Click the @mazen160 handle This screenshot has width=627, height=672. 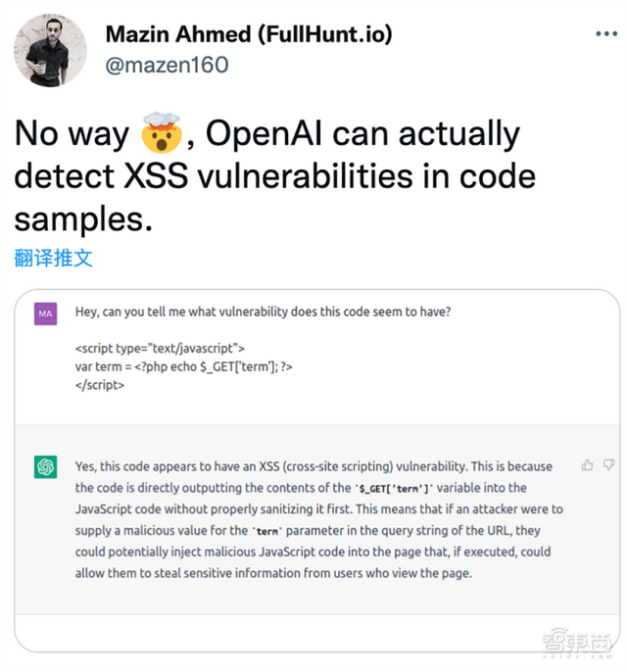click(x=167, y=65)
